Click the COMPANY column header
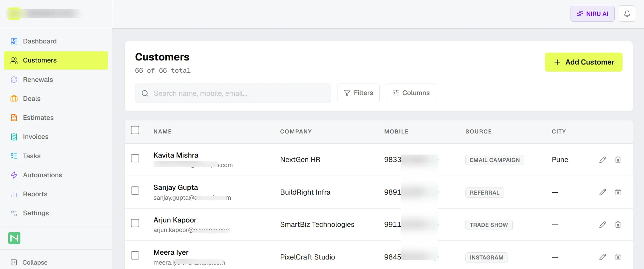 click(296, 131)
